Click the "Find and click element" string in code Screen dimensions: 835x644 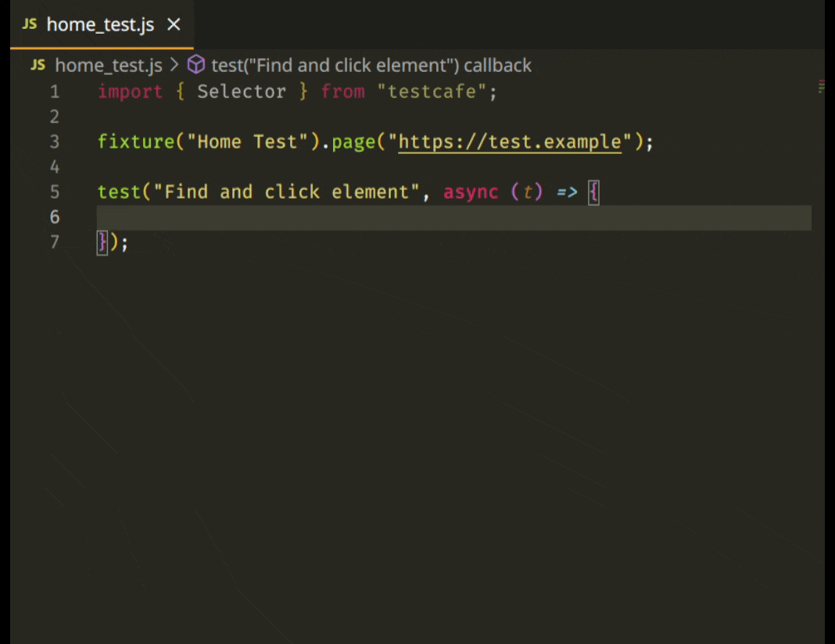click(286, 192)
